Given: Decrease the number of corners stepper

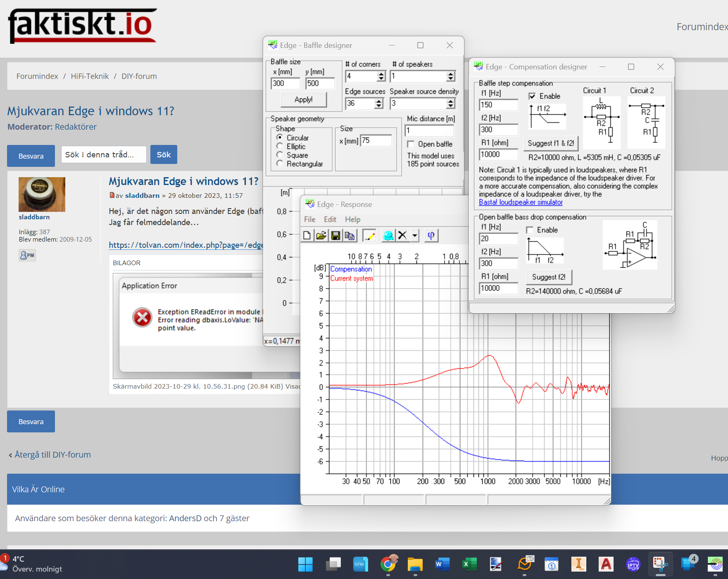Looking at the screenshot, I should [381, 79].
